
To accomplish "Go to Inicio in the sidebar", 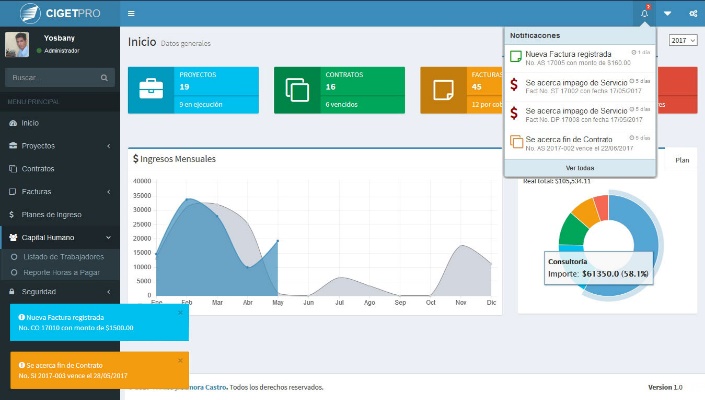I will (x=30, y=122).
